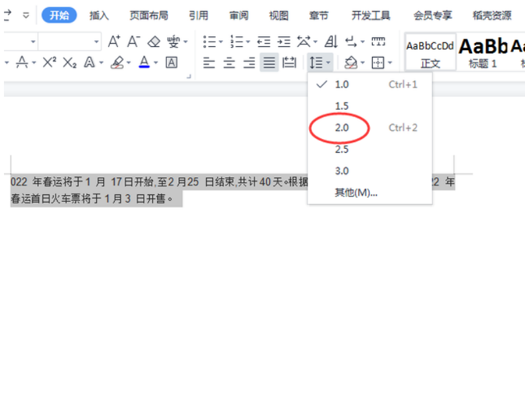Toggle justify alignment button
The height and width of the screenshot is (420, 525).
point(269,63)
